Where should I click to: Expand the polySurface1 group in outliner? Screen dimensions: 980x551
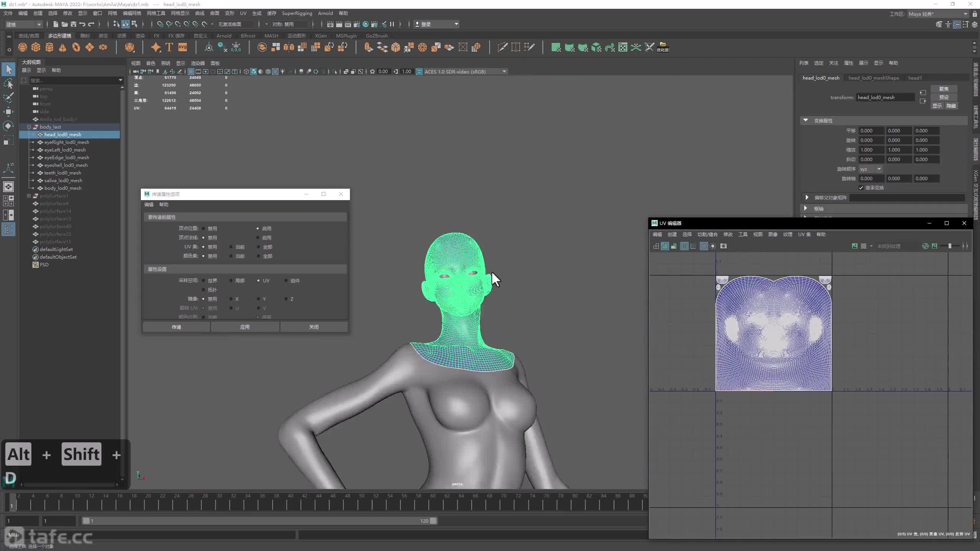coord(29,196)
